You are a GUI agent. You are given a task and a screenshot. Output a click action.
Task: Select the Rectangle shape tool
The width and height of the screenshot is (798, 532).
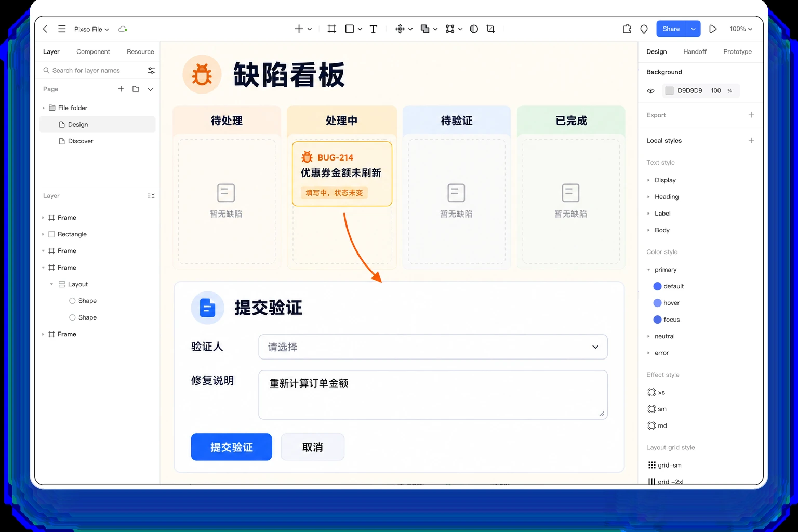(x=350, y=29)
